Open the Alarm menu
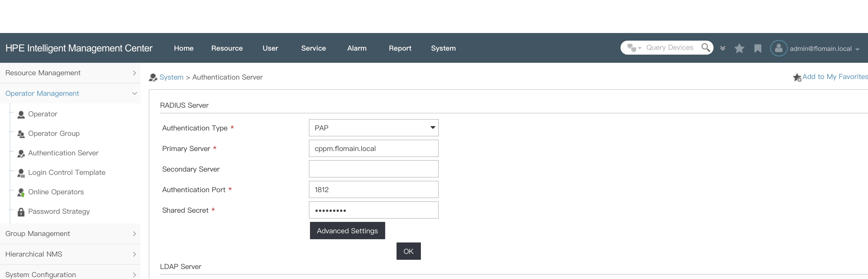The width and height of the screenshot is (868, 279). click(x=357, y=48)
